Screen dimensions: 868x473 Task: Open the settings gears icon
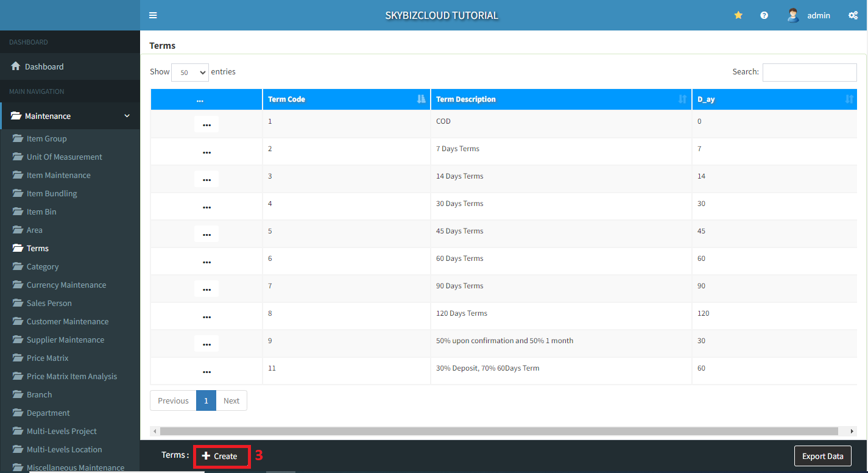(x=853, y=15)
